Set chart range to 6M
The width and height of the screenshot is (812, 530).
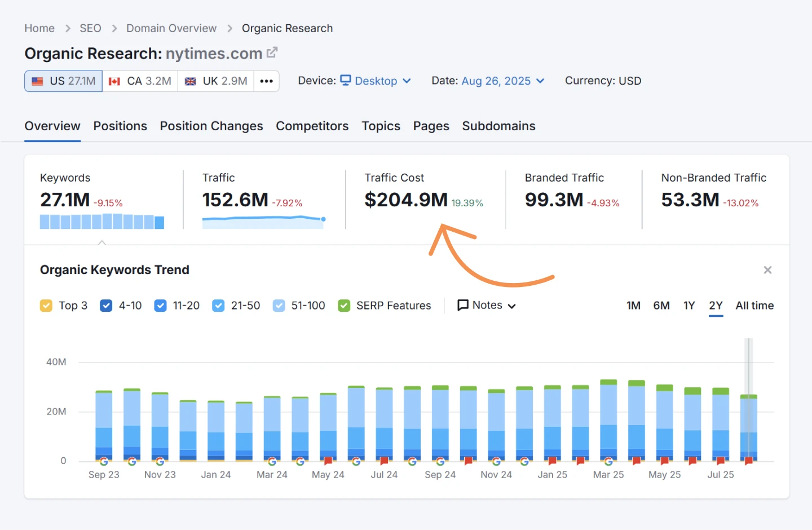coord(661,306)
